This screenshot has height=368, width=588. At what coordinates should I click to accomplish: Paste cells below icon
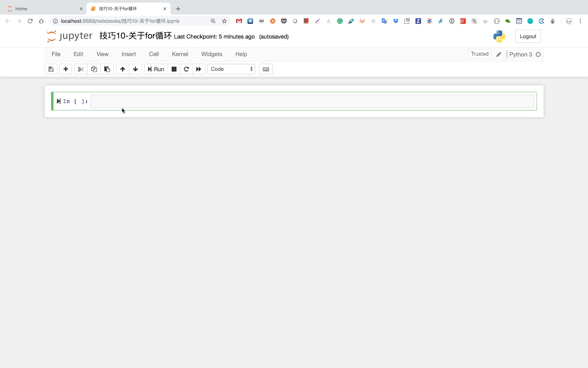[x=107, y=69]
